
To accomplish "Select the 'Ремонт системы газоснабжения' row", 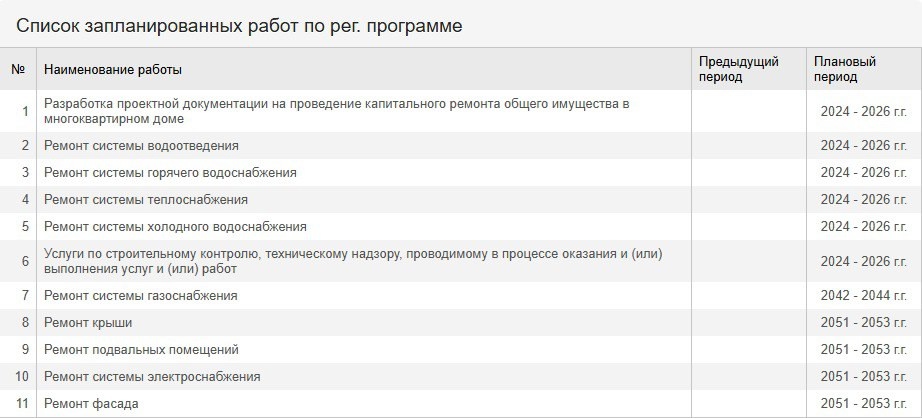I will (x=461, y=296).
